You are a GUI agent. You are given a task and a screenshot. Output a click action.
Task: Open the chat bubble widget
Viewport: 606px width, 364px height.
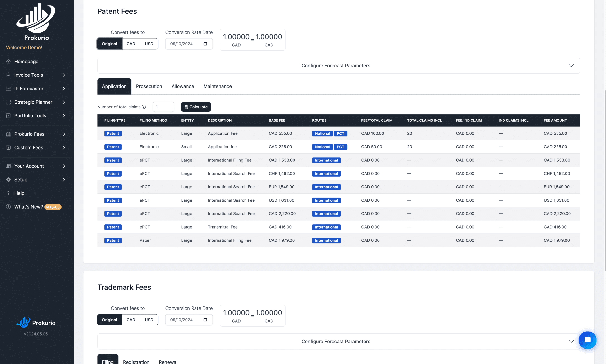(587, 340)
